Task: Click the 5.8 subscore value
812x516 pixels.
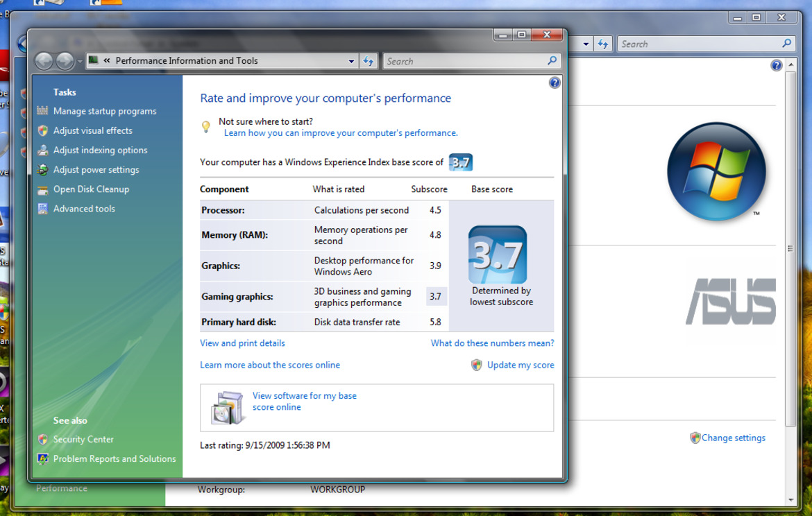Action: tap(435, 322)
